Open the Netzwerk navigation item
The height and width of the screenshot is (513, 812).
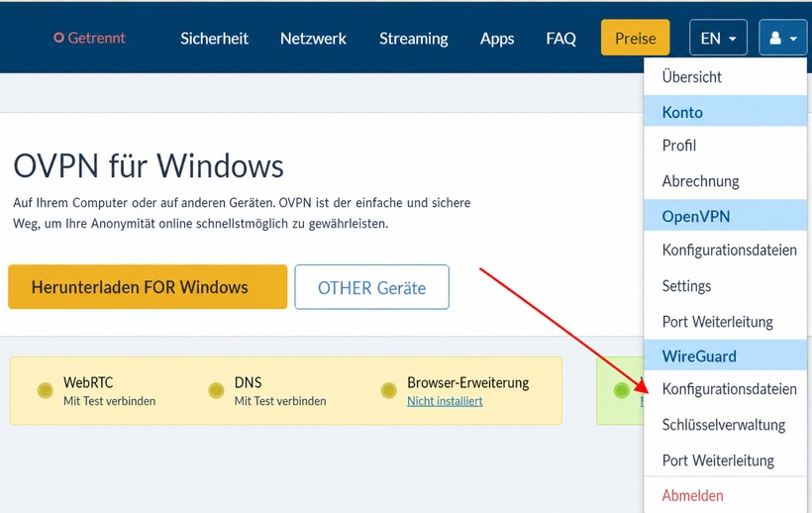tap(313, 39)
